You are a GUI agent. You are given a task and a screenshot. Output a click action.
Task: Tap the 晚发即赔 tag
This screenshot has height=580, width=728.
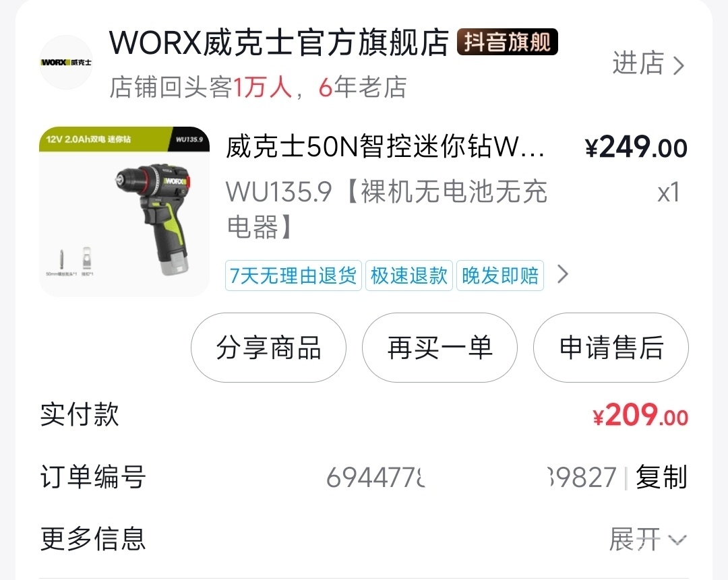(x=500, y=276)
